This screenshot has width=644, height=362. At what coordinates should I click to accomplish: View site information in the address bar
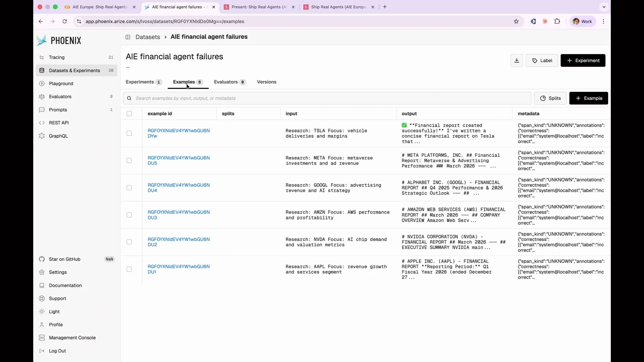coord(79,21)
